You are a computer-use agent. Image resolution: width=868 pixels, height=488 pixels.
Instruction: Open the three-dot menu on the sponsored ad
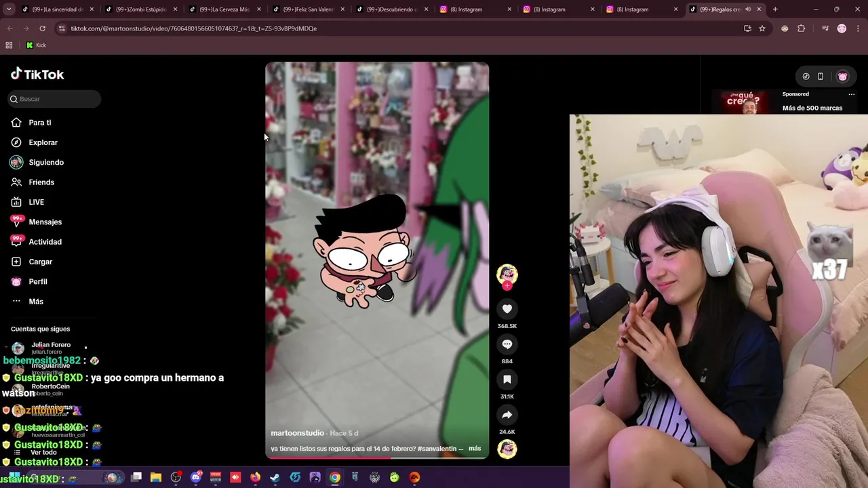[x=852, y=94]
